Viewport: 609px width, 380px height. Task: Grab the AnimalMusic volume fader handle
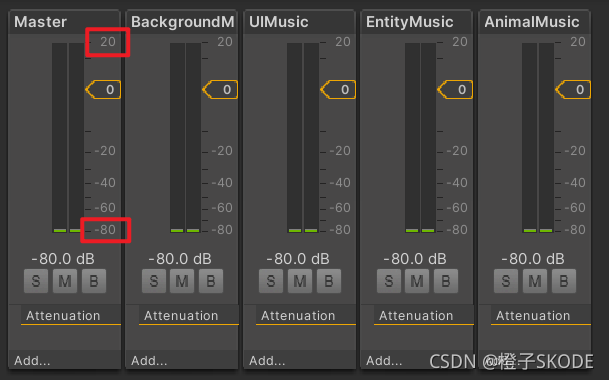click(573, 90)
